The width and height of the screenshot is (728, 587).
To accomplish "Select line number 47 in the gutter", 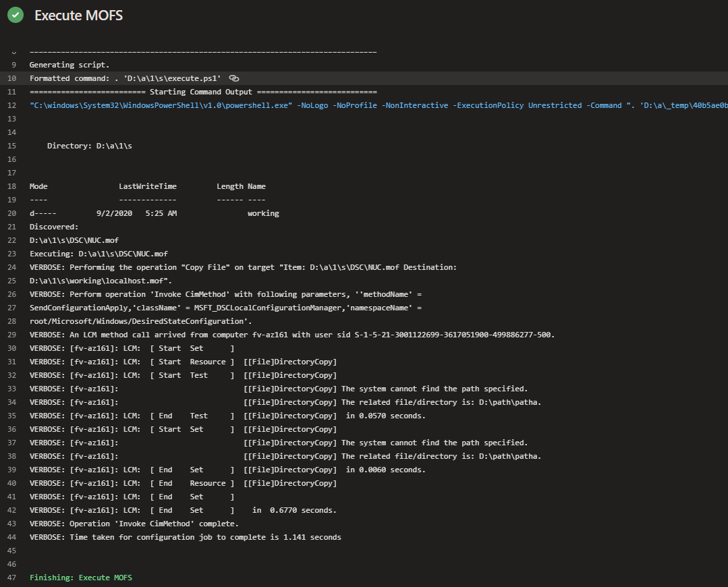I will pos(12,578).
